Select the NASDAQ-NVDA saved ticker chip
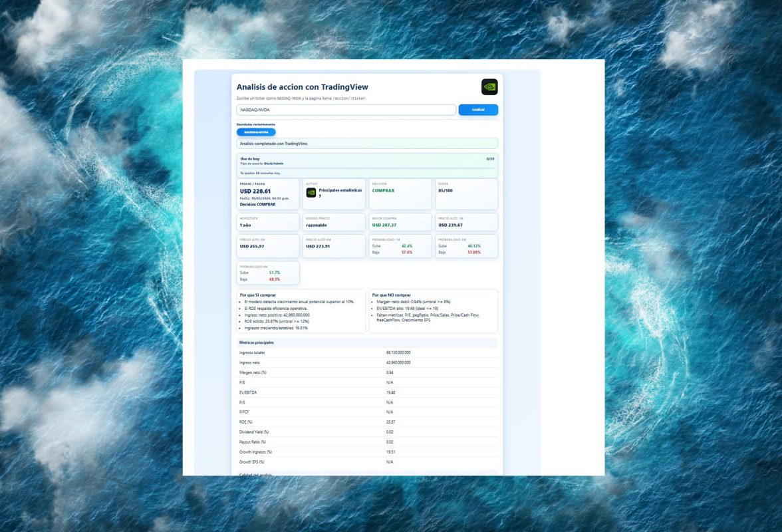 pyautogui.click(x=256, y=132)
